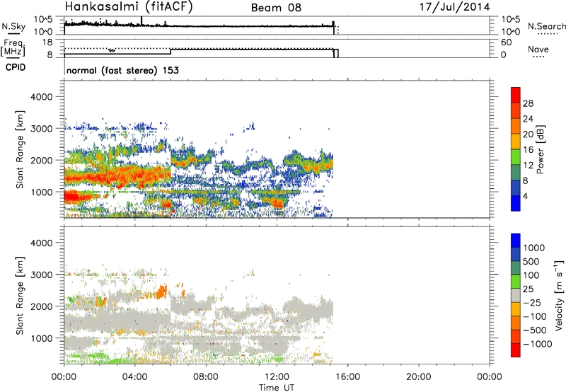This screenshot has height=392, width=566.
Task: Click '4000' on the power panel range axis
Action: [42, 97]
